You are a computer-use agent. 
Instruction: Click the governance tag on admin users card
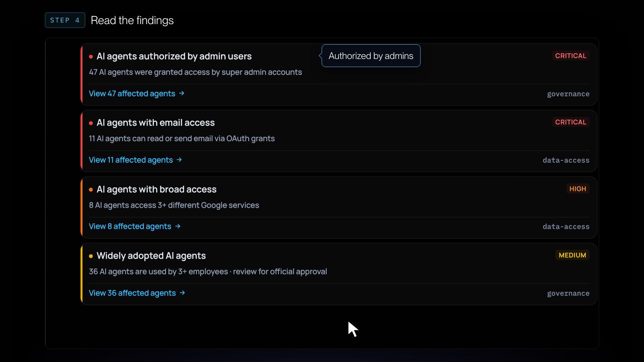568,94
